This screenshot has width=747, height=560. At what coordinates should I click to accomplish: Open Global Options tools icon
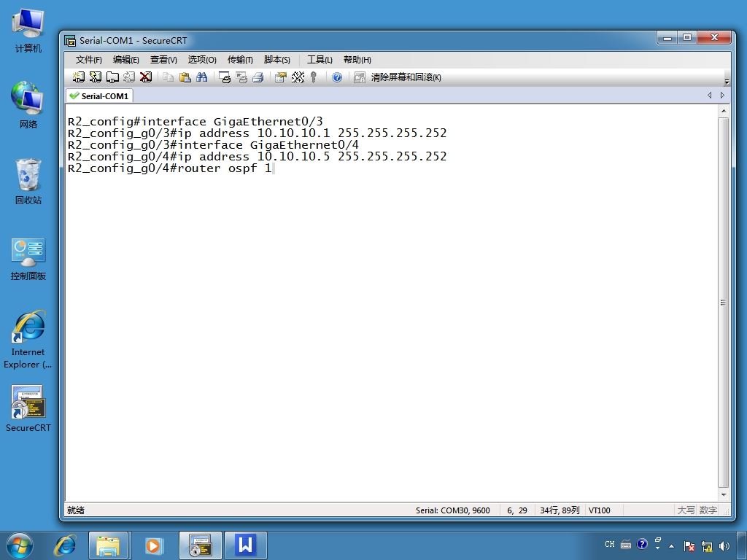pos(298,77)
